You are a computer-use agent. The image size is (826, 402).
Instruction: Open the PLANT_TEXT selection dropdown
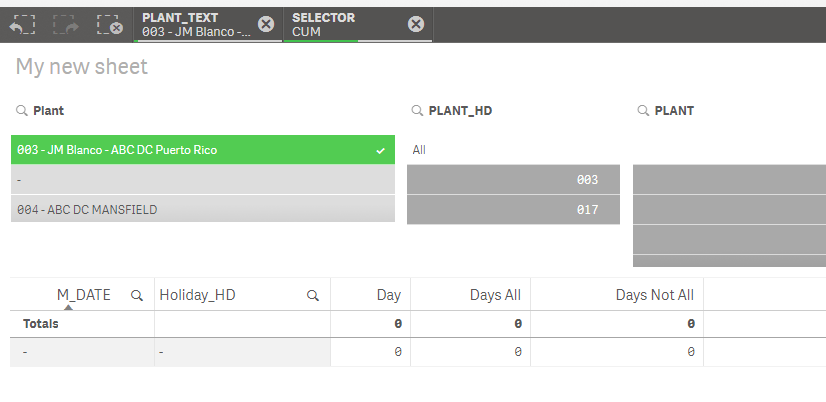coord(197,25)
